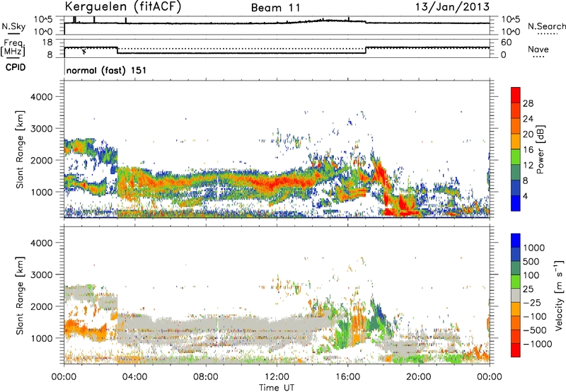This screenshot has height=392, width=566.
Task: Click the gray swatch in the Velocity colorbar
Action: [516, 295]
